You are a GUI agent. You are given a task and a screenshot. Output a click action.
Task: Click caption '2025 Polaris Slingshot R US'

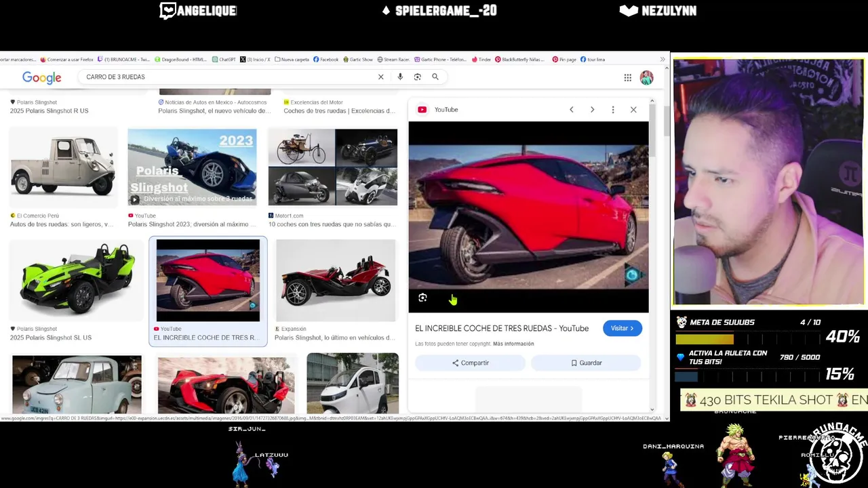[49, 111]
